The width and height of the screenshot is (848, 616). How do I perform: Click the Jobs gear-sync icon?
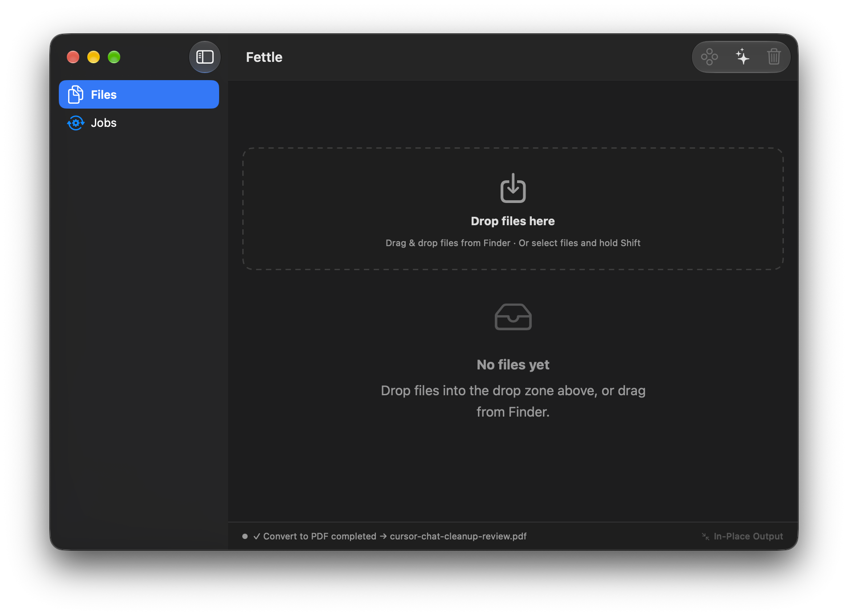pos(76,123)
